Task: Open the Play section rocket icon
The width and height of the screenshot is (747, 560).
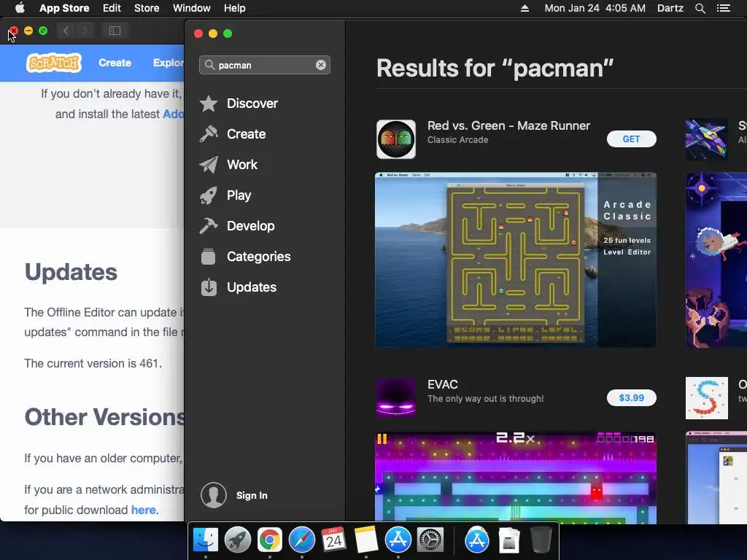Action: tap(209, 195)
